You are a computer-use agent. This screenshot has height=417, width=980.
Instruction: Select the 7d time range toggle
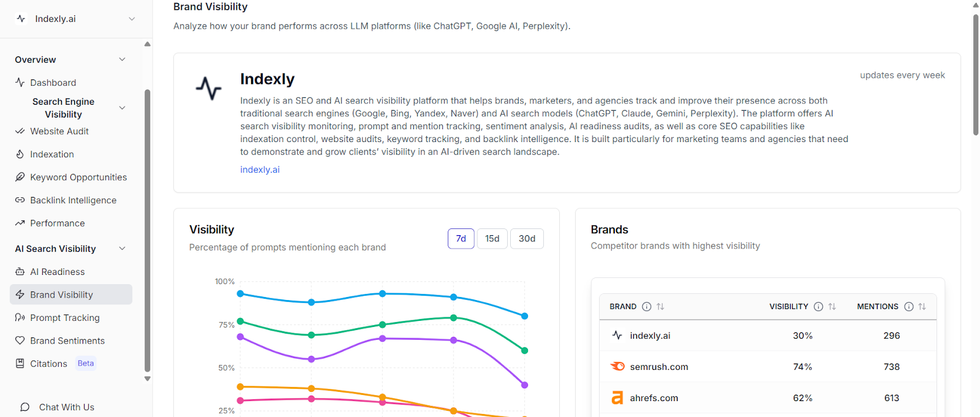click(x=461, y=239)
